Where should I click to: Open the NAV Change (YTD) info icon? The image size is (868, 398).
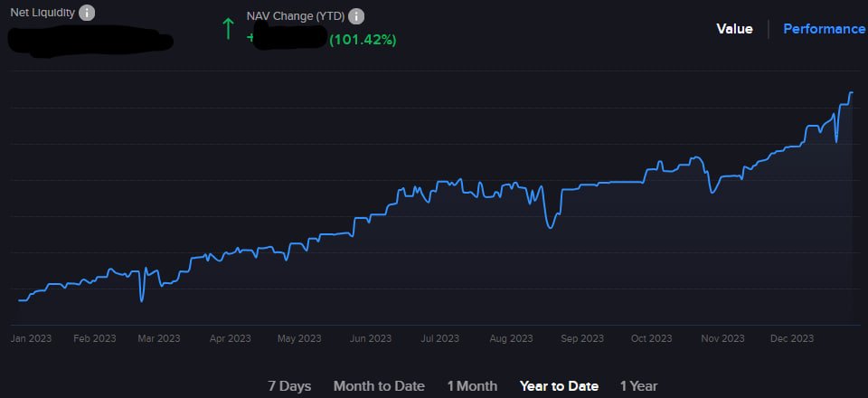click(356, 16)
